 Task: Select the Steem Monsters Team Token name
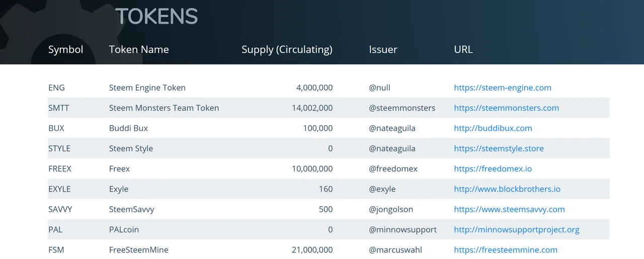coord(164,108)
